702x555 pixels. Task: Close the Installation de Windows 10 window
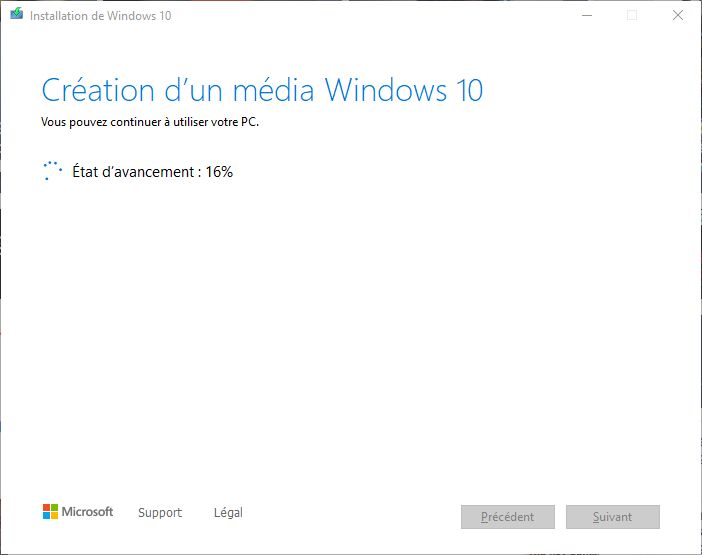pyautogui.click(x=678, y=16)
